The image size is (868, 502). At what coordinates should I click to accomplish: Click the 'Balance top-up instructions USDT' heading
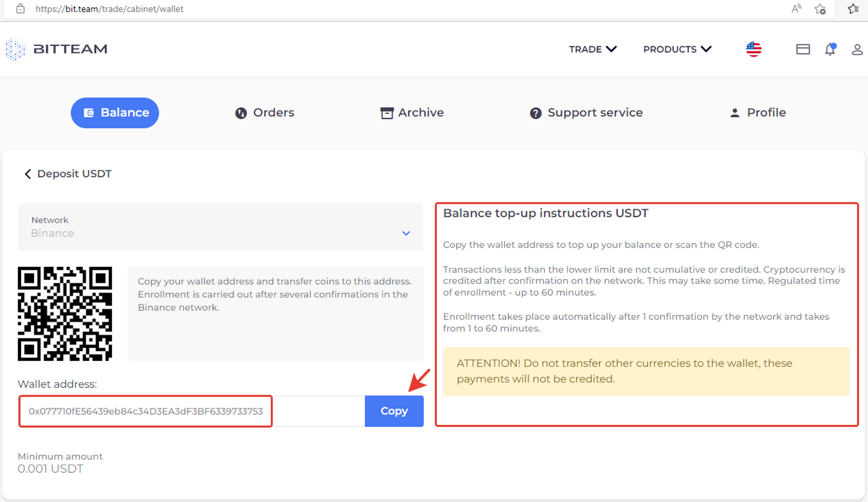(546, 213)
